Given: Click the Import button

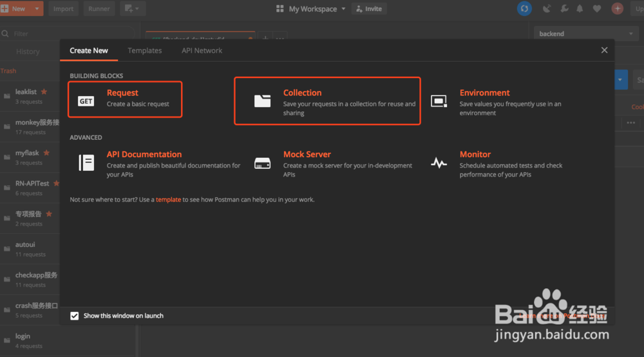Looking at the screenshot, I should (63, 8).
